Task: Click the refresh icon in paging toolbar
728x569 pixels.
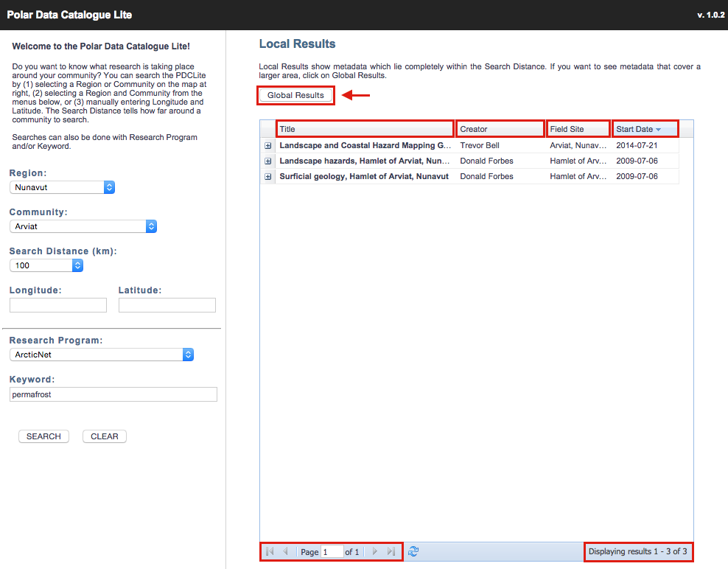Action: click(413, 551)
